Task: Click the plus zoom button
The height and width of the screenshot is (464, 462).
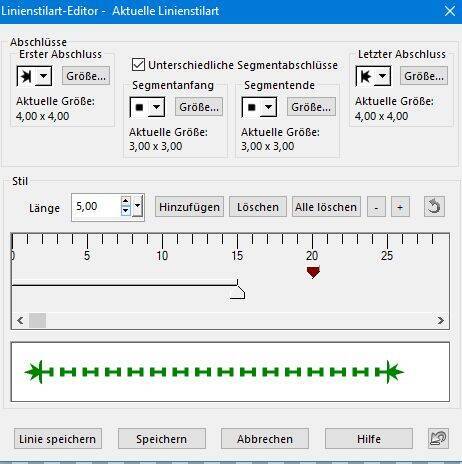Action: (x=400, y=207)
